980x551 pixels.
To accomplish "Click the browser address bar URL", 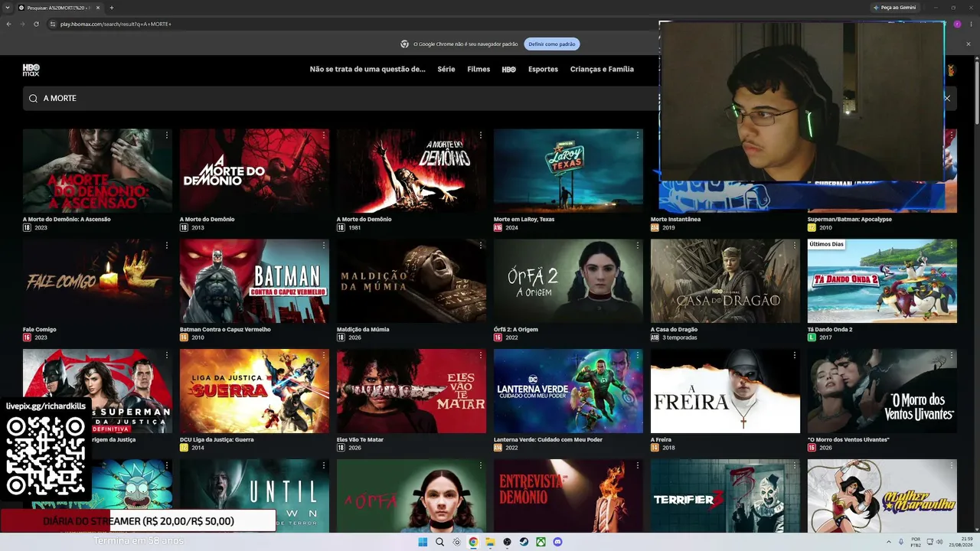I will [x=116, y=24].
